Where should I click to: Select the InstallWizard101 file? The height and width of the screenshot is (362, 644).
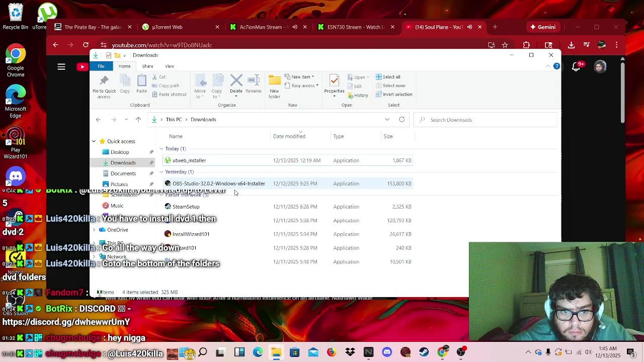(x=288, y=234)
